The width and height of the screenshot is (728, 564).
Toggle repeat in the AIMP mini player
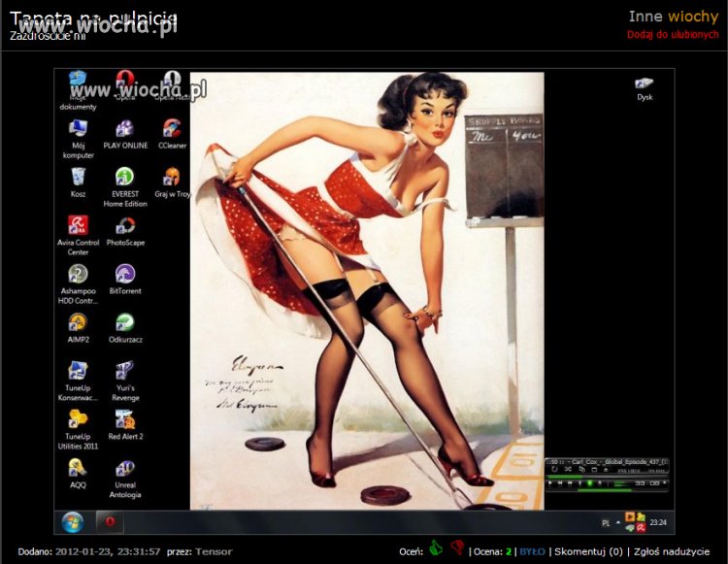click(x=555, y=469)
